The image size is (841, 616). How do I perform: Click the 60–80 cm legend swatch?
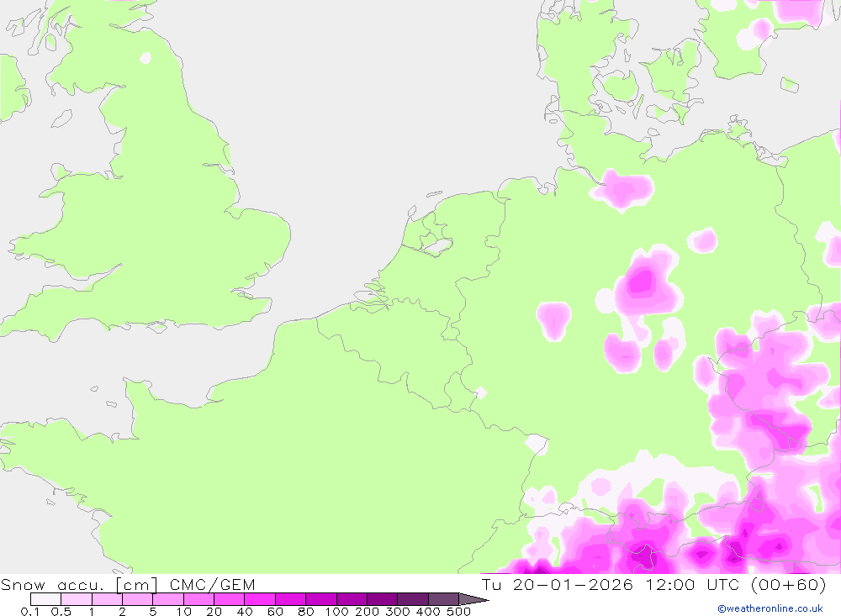coord(291,599)
